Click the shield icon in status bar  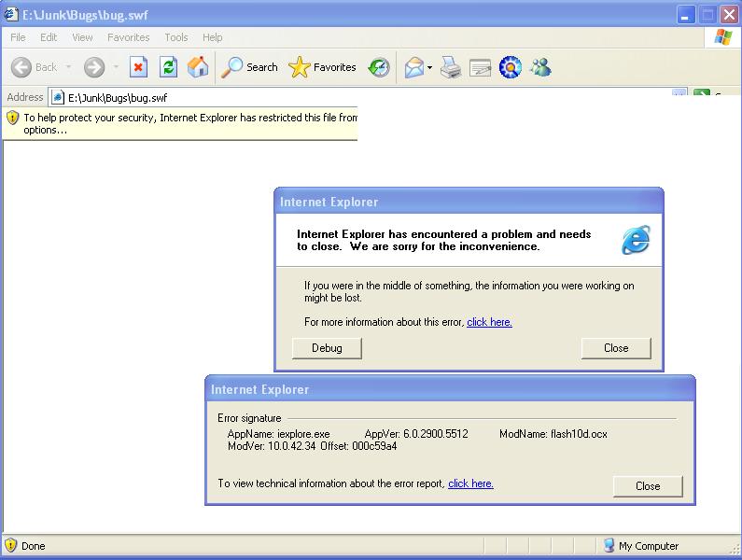(10, 545)
